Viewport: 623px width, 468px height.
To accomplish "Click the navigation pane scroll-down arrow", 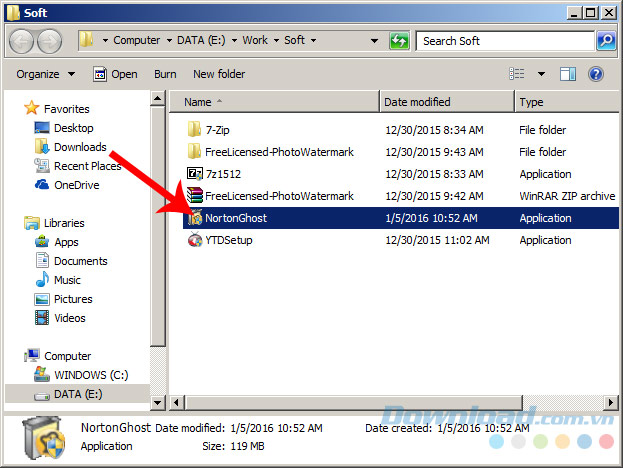I will coord(158,403).
